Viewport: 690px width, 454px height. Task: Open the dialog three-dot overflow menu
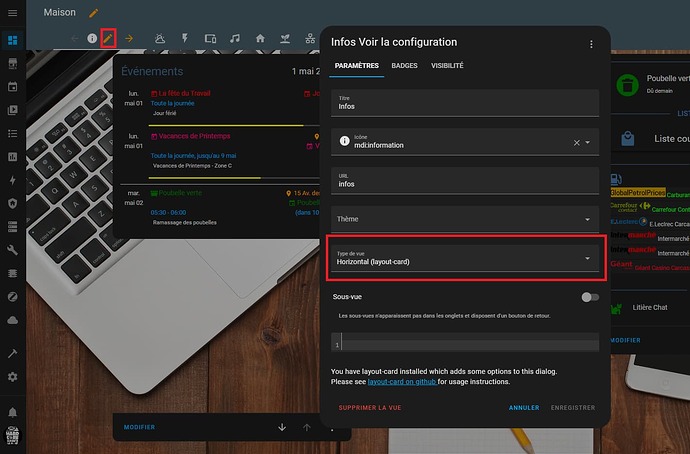(x=591, y=44)
